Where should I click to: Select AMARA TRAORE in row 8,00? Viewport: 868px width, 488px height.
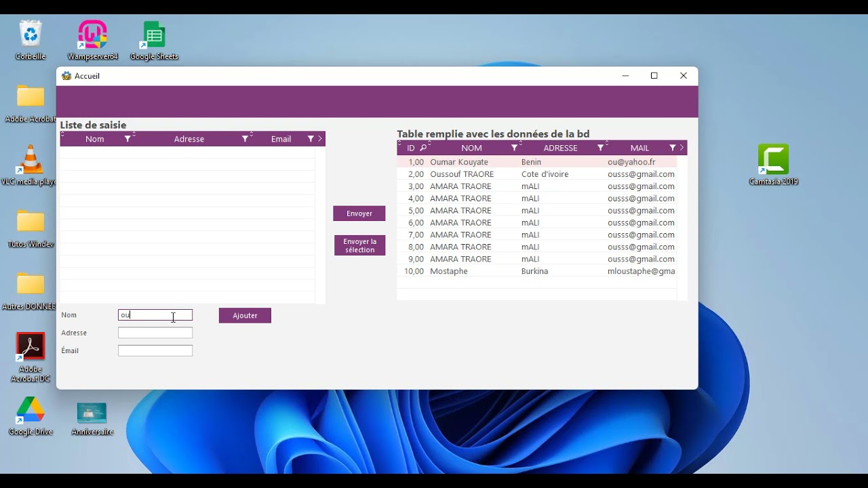[460, 247]
